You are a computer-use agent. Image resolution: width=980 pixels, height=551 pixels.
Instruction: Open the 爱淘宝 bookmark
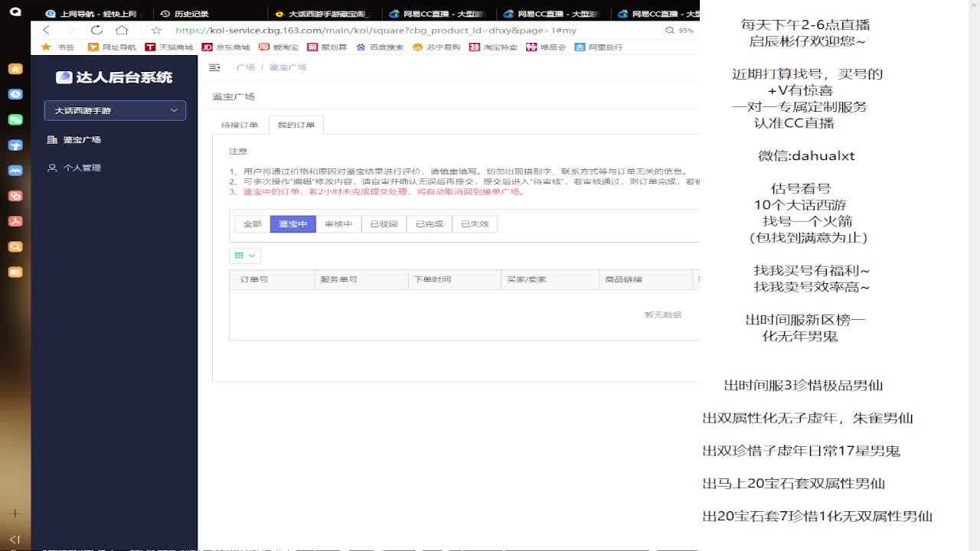[x=279, y=47]
